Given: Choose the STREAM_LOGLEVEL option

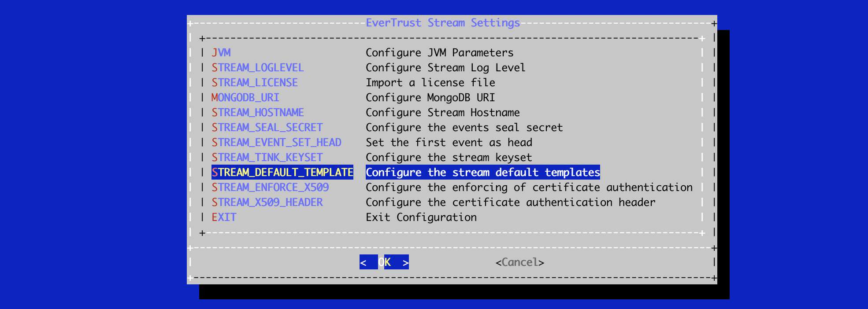Looking at the screenshot, I should pos(257,68).
